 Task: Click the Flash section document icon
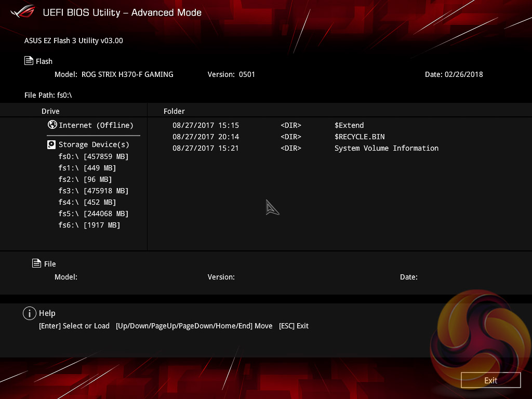[x=29, y=61]
